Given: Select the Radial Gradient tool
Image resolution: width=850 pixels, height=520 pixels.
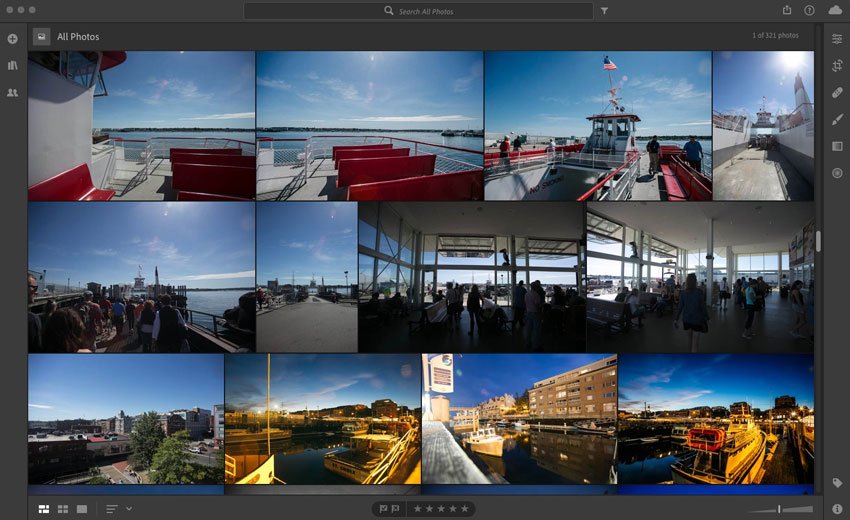Looking at the screenshot, I should click(837, 173).
